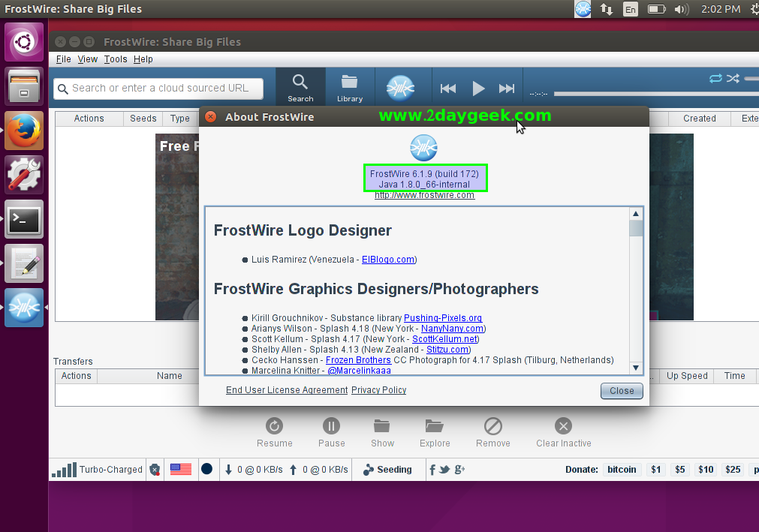This screenshot has height=532, width=759.
Task: Open the Pushing-Pixels.org link
Action: pyautogui.click(x=443, y=318)
